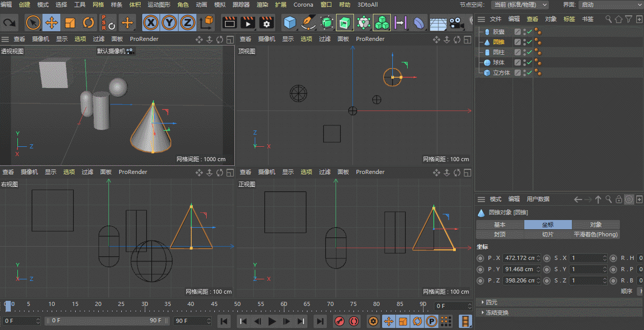Toggle the layer checkbox next to 立方体
The image size is (644, 330).
[518, 73]
